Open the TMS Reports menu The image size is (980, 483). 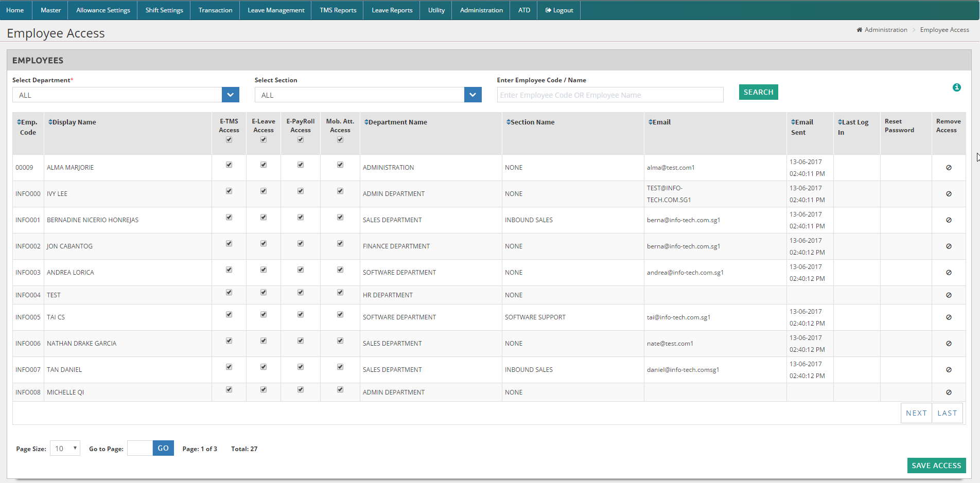(x=338, y=10)
